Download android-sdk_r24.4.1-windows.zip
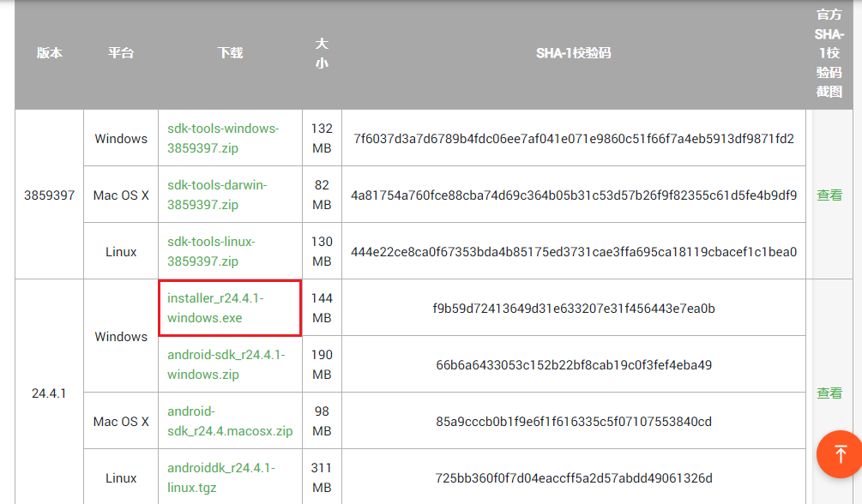This screenshot has width=862, height=504. coord(226,364)
